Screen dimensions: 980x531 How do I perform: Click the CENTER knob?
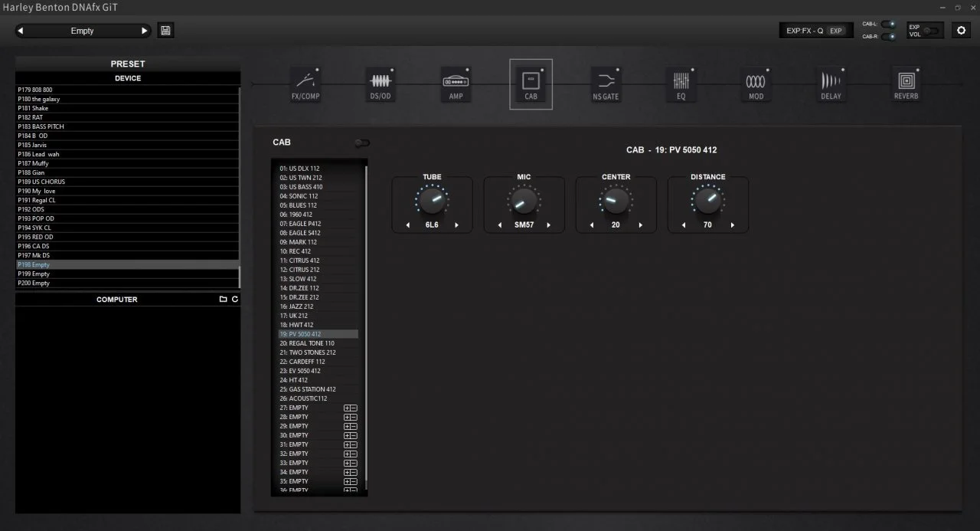(616, 201)
